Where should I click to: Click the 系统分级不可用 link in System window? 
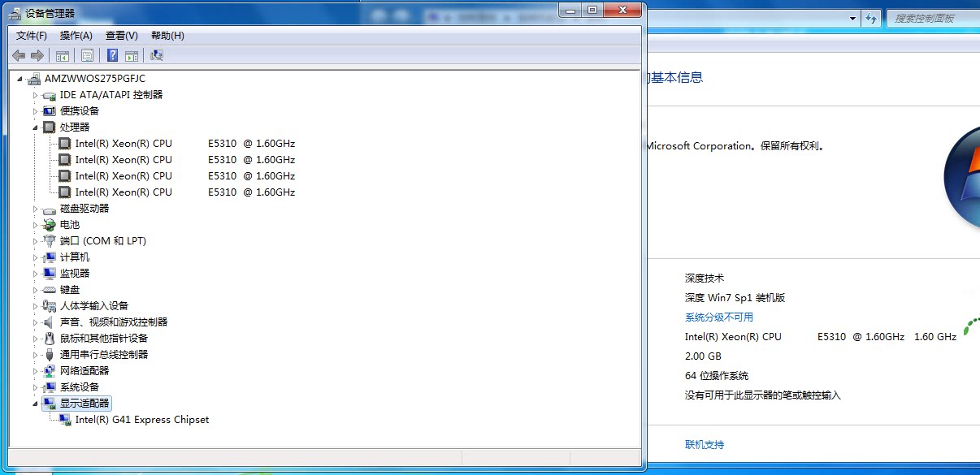coord(719,317)
